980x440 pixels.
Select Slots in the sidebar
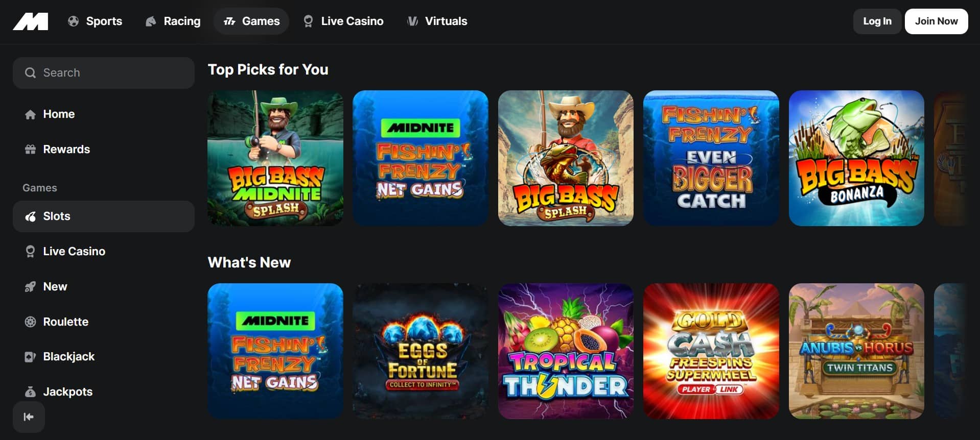click(104, 216)
